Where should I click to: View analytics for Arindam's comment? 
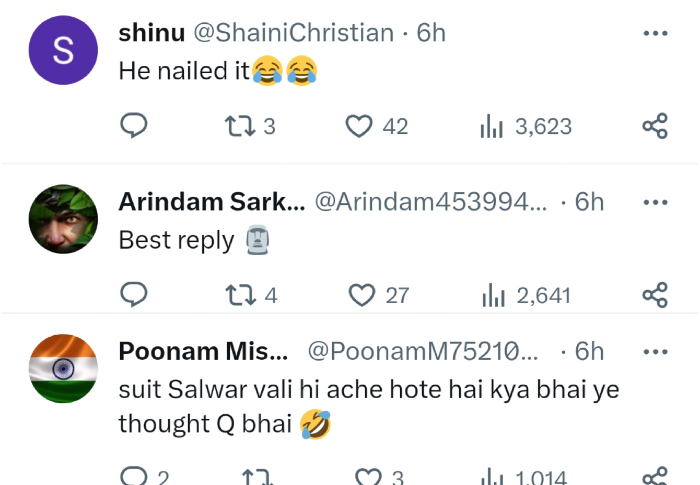click(494, 295)
